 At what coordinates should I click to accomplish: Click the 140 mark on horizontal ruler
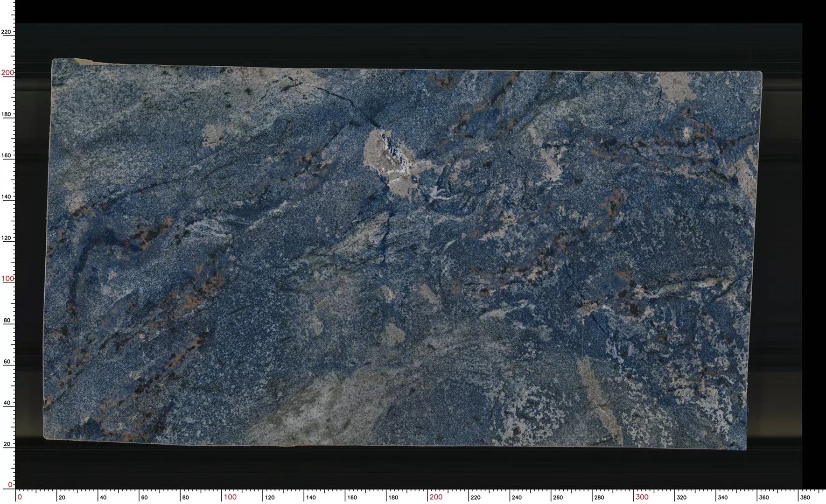[x=311, y=497]
